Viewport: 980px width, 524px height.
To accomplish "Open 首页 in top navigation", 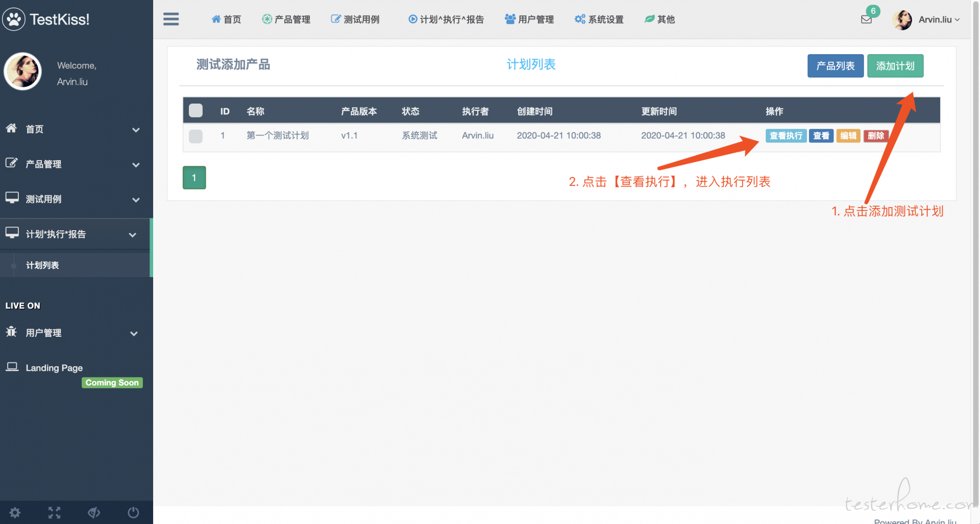I will (226, 19).
